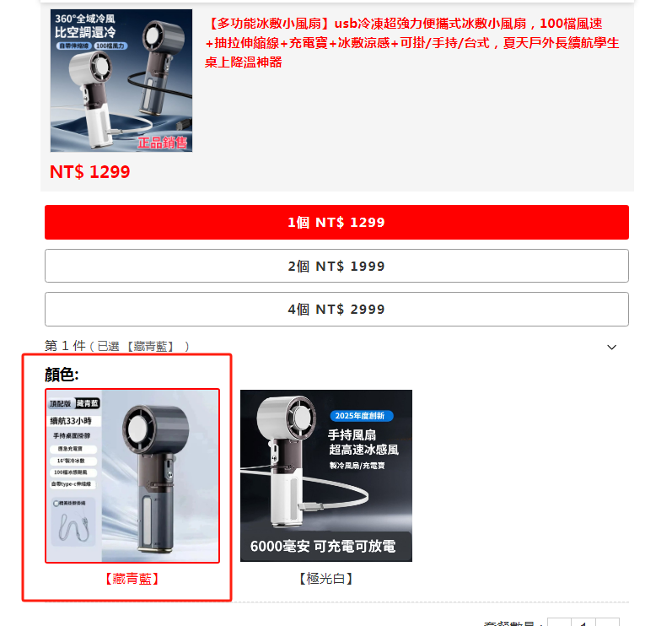672x626 pixels.
Task: Collapse the 第 1 件 section chevron
Action: [x=611, y=347]
